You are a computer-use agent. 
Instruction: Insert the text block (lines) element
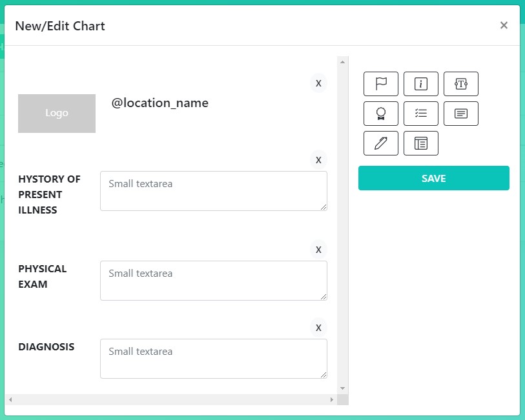pyautogui.click(x=461, y=114)
